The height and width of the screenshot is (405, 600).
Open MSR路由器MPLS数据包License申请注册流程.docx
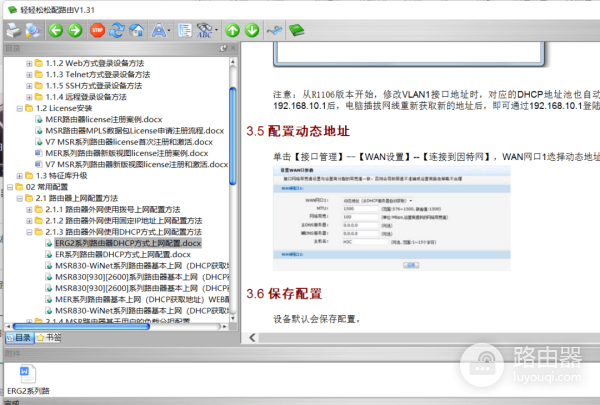[x=134, y=131]
